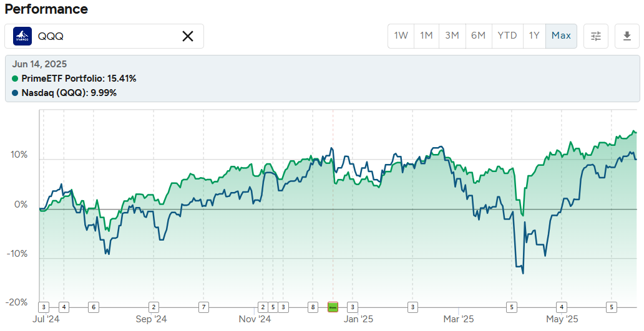Click the '-10%' y-axis label
The height and width of the screenshot is (331, 644).
(x=17, y=254)
